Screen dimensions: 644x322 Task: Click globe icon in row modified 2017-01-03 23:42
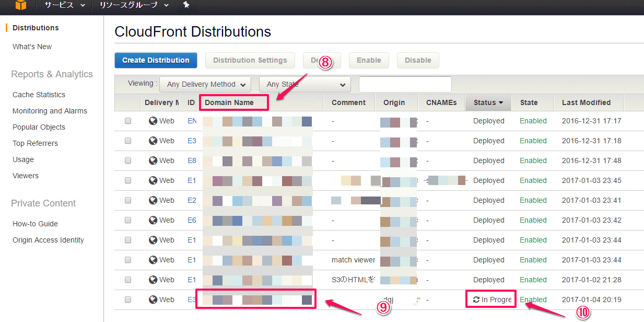point(153,220)
